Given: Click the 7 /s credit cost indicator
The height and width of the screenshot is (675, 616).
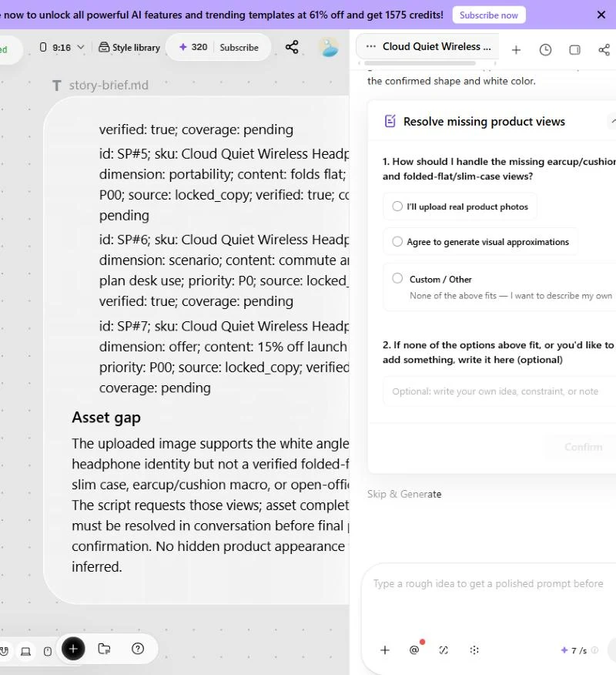Looking at the screenshot, I should pos(574,650).
